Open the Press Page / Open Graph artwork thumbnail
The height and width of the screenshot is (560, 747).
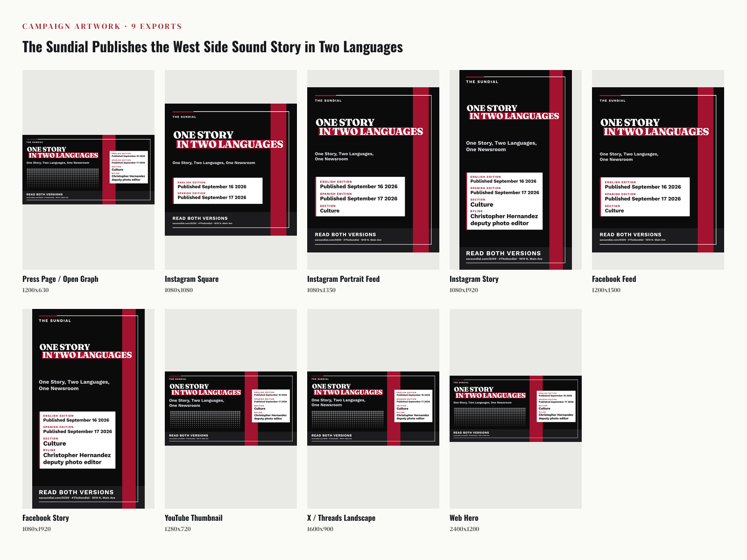pyautogui.click(x=88, y=170)
